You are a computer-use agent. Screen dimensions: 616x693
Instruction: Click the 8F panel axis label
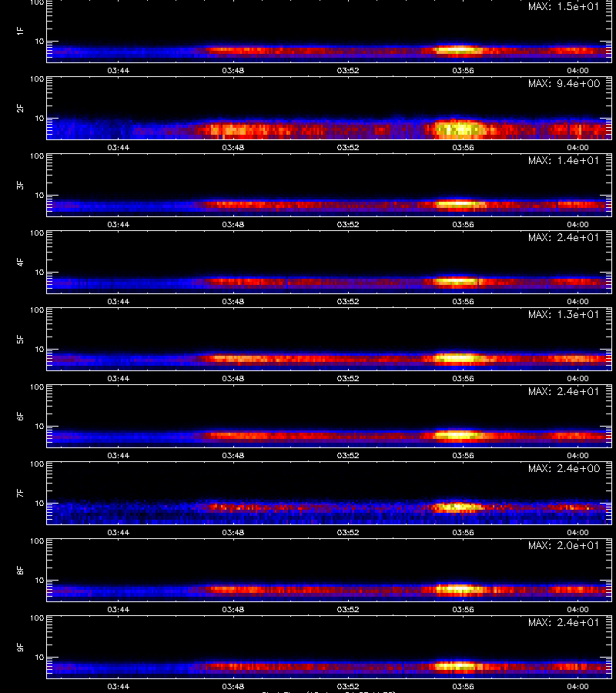click(20, 570)
